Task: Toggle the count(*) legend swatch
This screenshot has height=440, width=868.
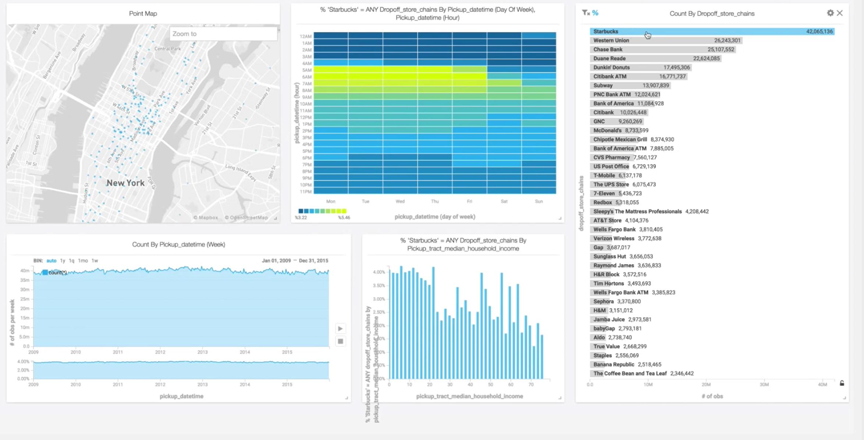Action: pos(45,272)
